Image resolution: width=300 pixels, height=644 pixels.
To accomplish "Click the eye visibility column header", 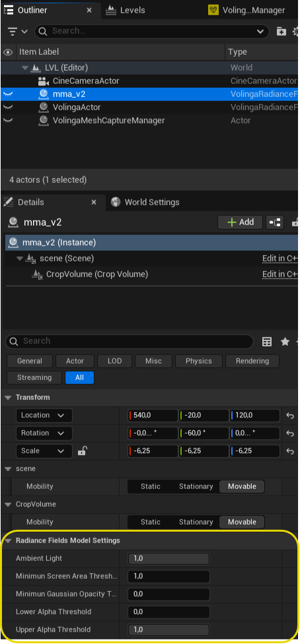I will click(x=8, y=52).
